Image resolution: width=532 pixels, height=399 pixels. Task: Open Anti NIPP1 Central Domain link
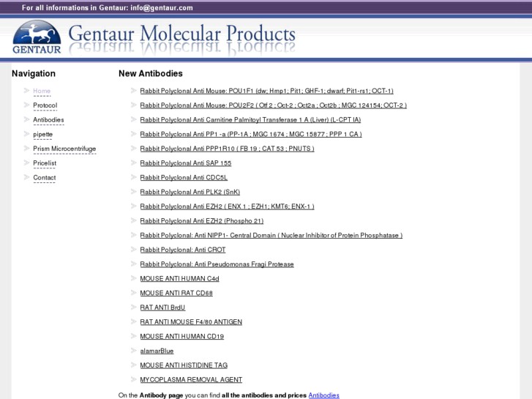pyautogui.click(x=271, y=235)
